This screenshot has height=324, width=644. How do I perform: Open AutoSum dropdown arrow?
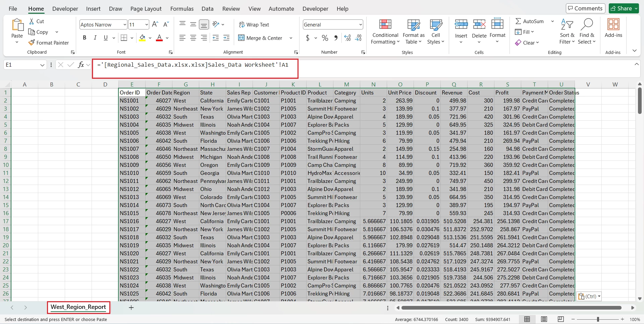click(x=552, y=21)
